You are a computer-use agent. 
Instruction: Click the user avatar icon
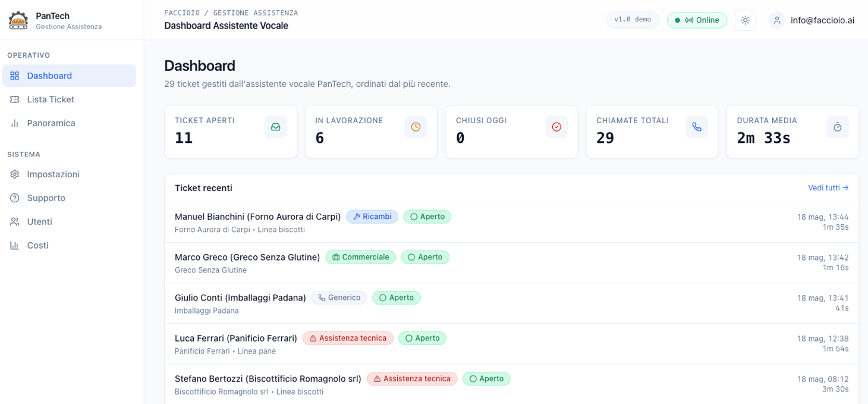click(x=777, y=20)
